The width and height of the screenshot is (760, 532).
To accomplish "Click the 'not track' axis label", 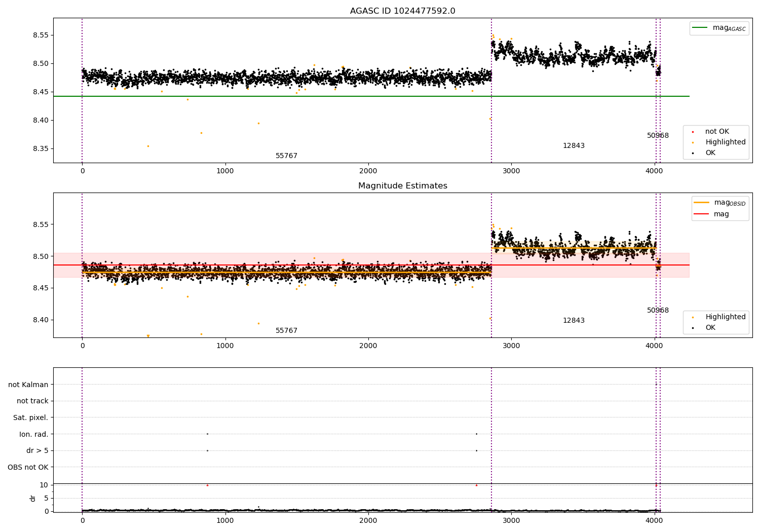I will [x=32, y=401].
